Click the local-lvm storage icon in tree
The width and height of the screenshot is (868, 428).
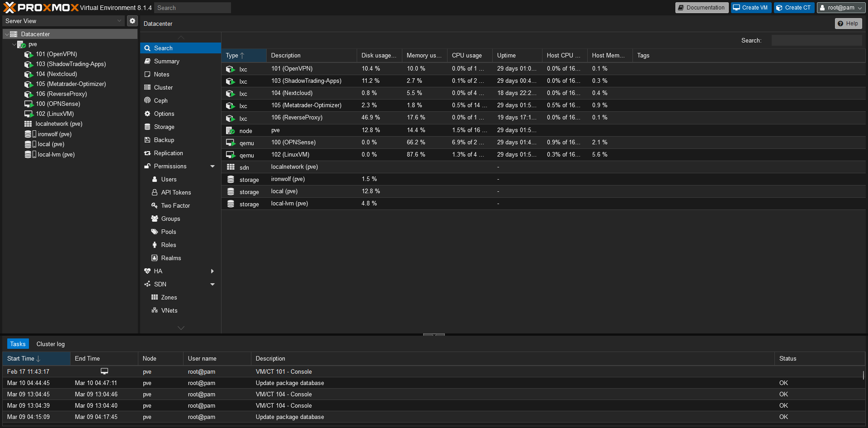coord(30,154)
